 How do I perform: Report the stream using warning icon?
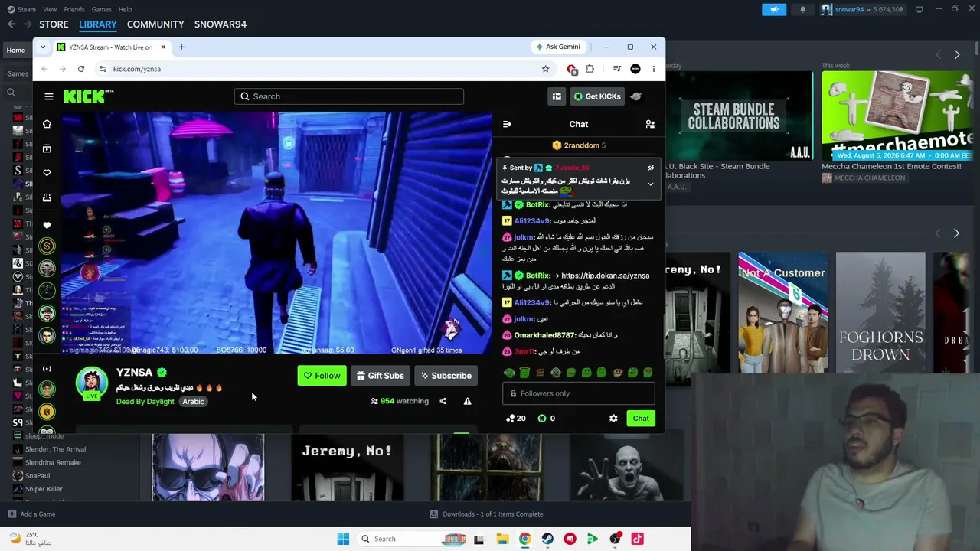467,401
